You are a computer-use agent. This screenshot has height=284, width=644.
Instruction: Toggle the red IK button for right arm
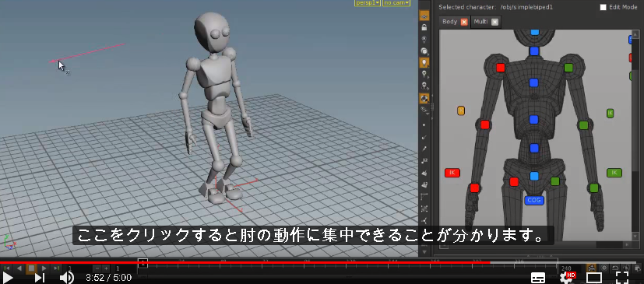pos(452,173)
